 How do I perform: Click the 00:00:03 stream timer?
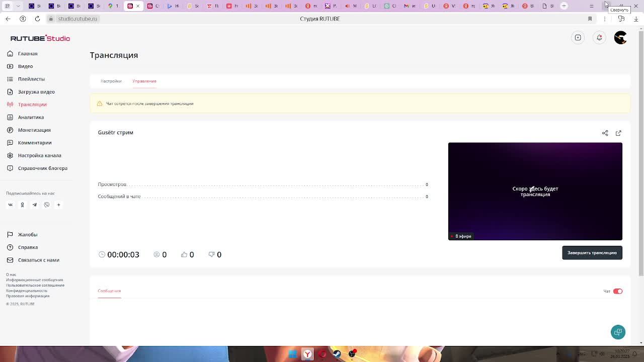point(123,254)
